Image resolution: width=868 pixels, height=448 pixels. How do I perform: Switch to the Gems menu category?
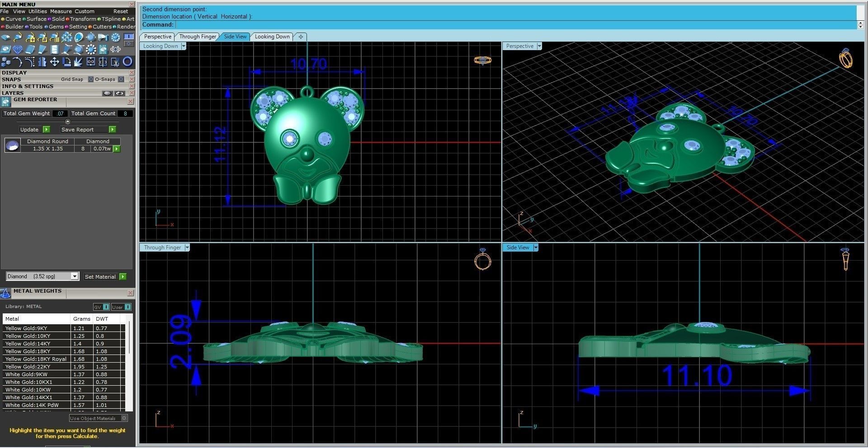click(x=54, y=27)
